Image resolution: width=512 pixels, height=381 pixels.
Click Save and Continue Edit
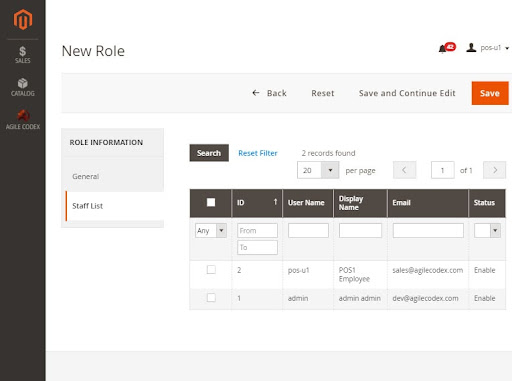pos(407,93)
